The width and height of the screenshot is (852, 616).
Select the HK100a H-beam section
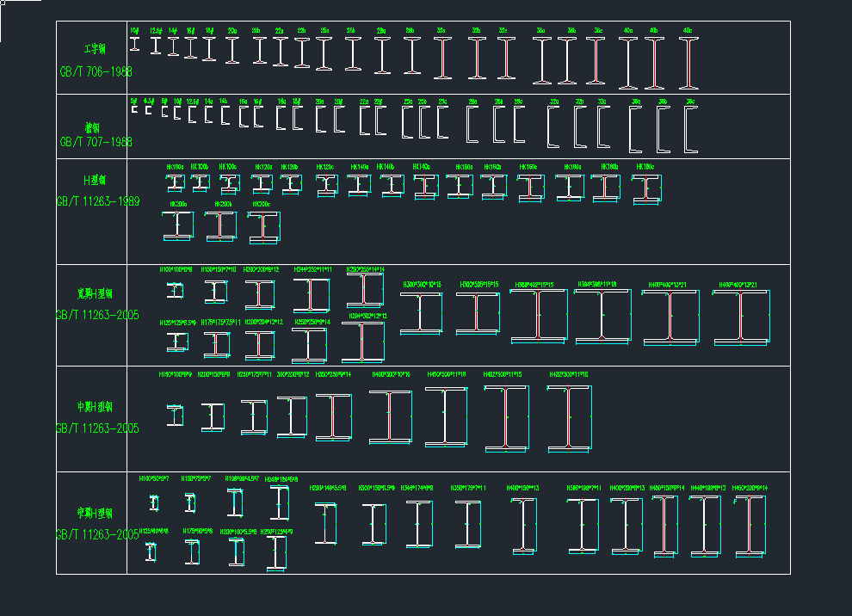point(176,182)
